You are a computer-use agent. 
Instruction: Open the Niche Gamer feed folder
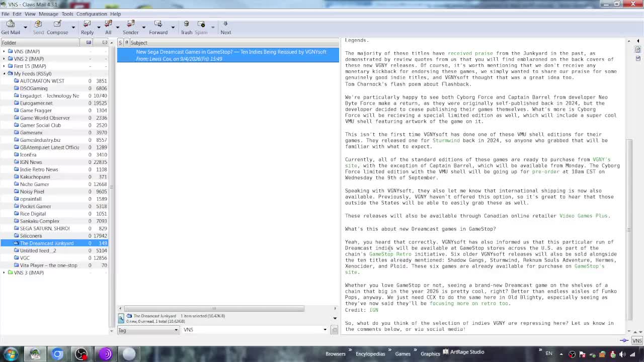[x=34, y=184]
